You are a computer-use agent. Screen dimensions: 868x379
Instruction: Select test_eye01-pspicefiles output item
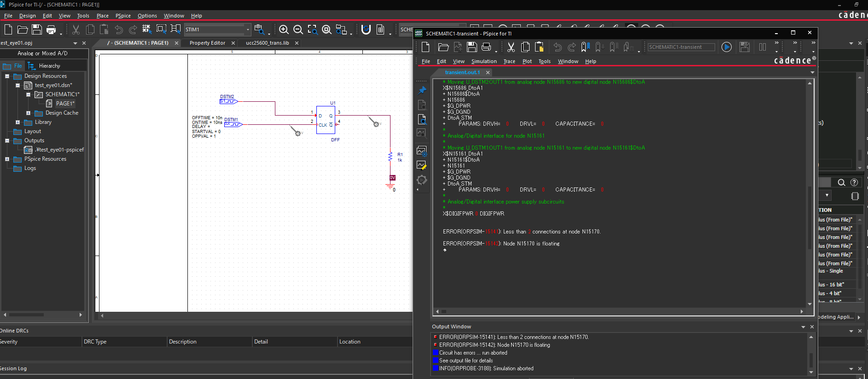(59, 150)
